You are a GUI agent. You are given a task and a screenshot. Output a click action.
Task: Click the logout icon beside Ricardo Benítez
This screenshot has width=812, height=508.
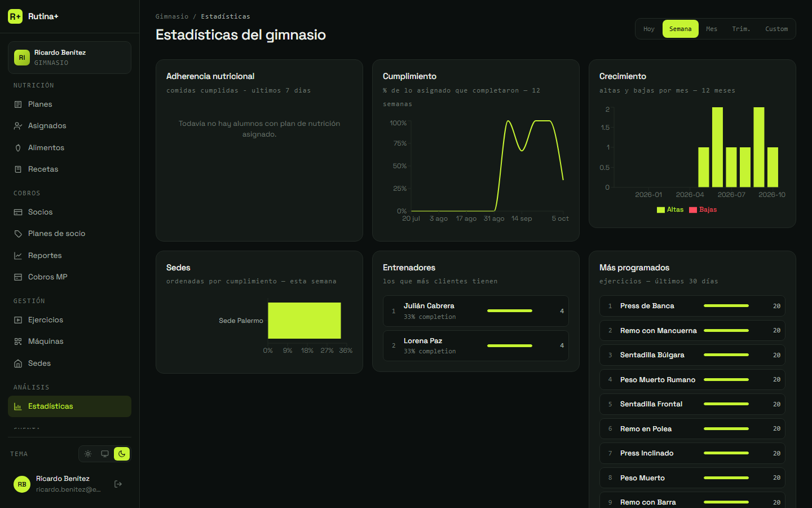[x=118, y=484]
